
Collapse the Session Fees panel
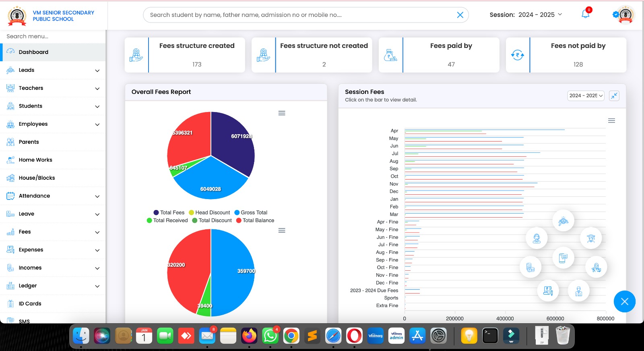pos(614,96)
